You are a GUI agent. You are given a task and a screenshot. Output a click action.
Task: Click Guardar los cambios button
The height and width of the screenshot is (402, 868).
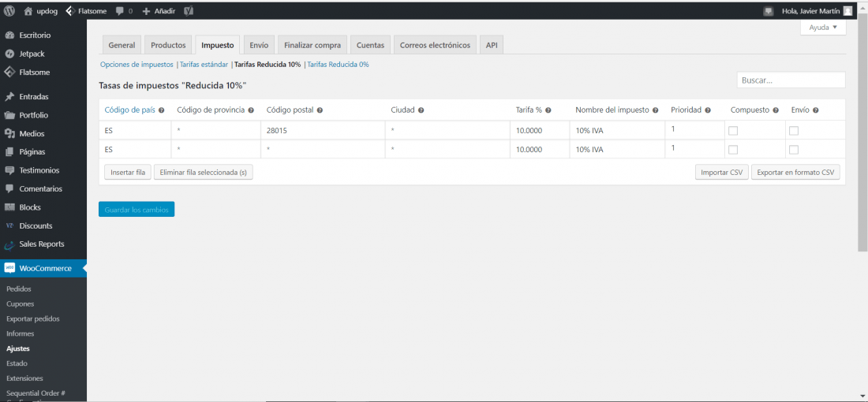pos(137,209)
